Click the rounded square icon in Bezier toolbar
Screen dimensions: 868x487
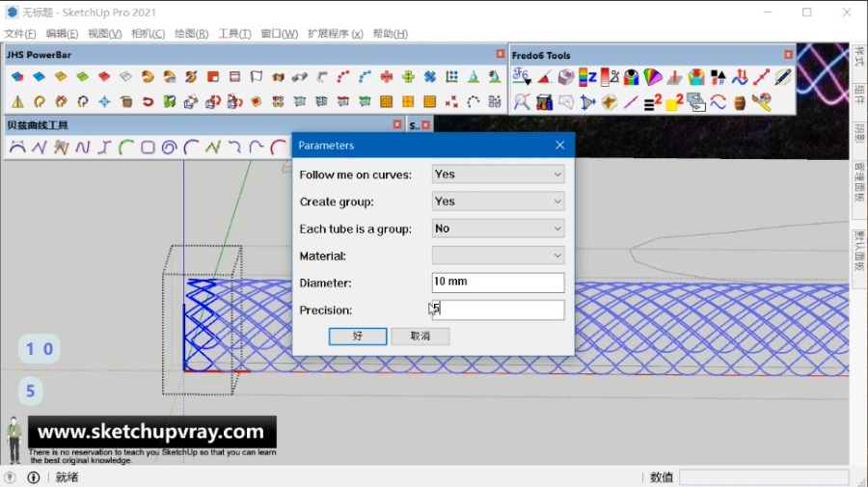tap(148, 148)
